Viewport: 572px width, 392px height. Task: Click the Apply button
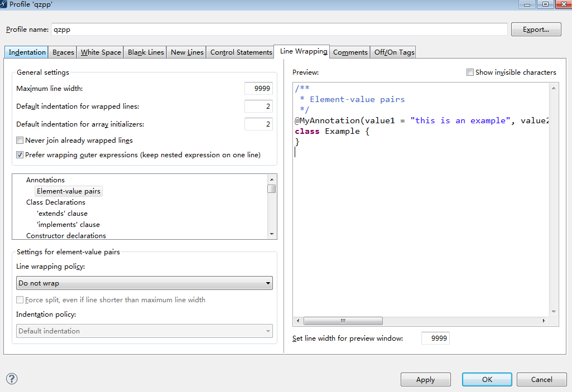[x=425, y=380]
